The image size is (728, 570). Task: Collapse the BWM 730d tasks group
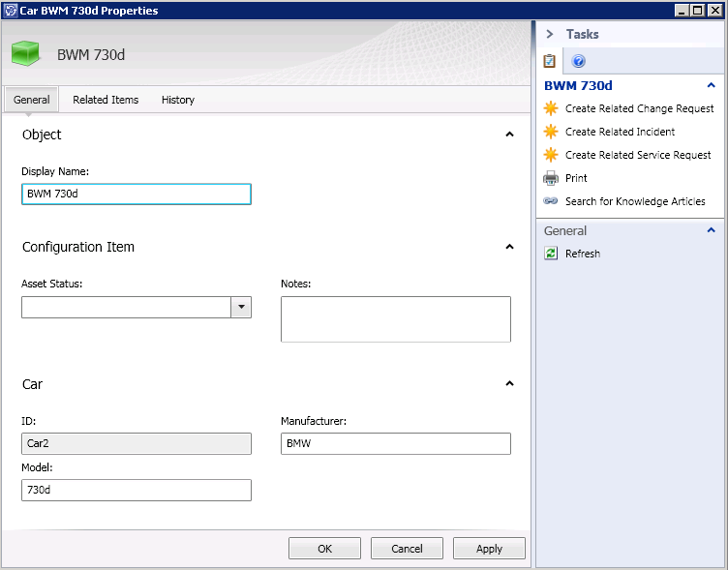click(x=712, y=85)
